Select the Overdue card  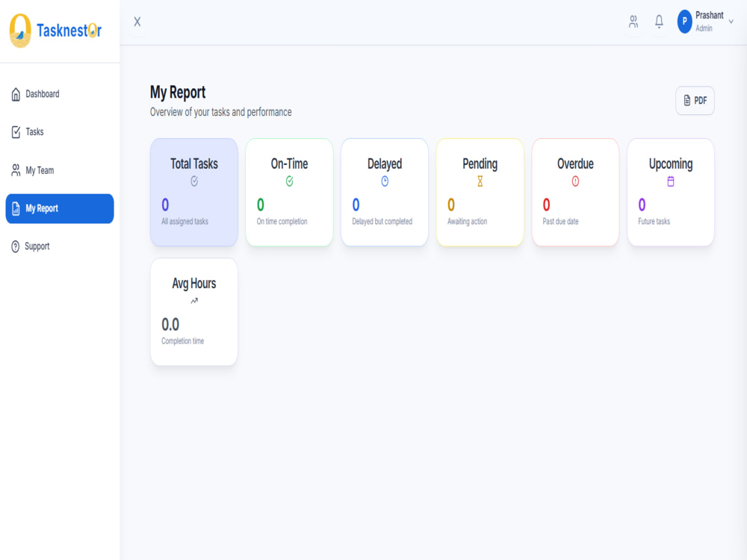tap(575, 193)
